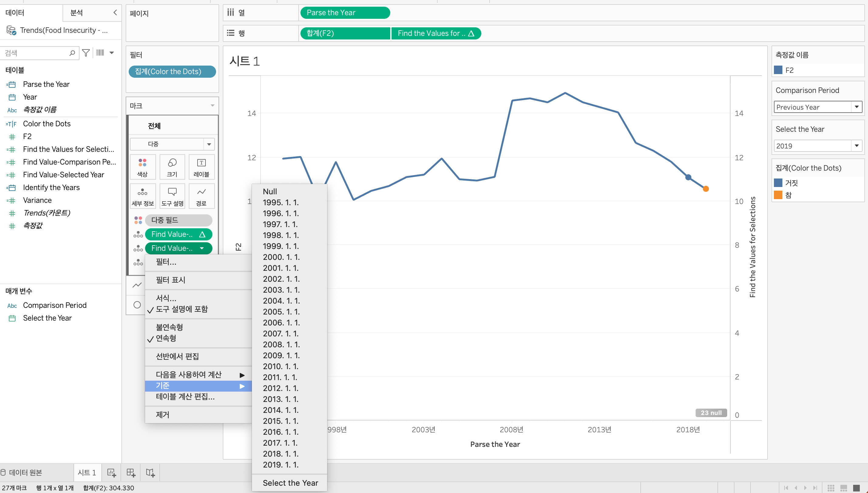Screen dimensions: 868x493
Task: Select Null in the date submenu
Action: [289, 192]
